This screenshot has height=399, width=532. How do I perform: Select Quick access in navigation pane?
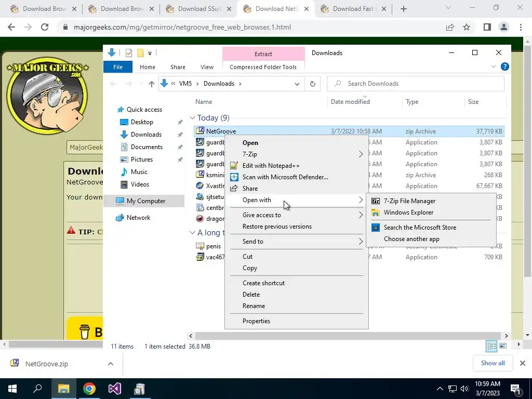pyautogui.click(x=144, y=110)
